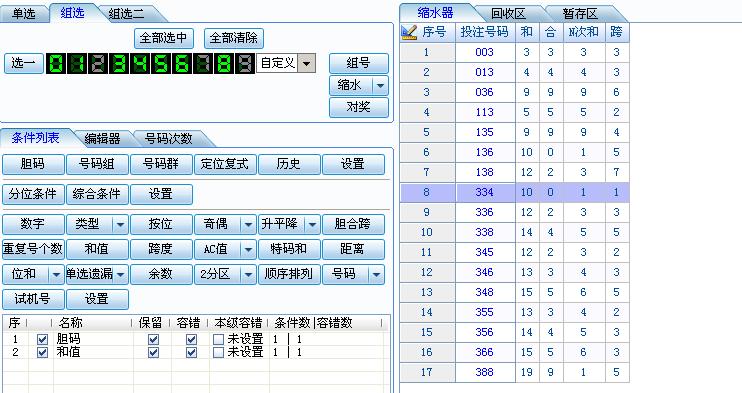Select bet number 388 in row 17

[x=485, y=372]
